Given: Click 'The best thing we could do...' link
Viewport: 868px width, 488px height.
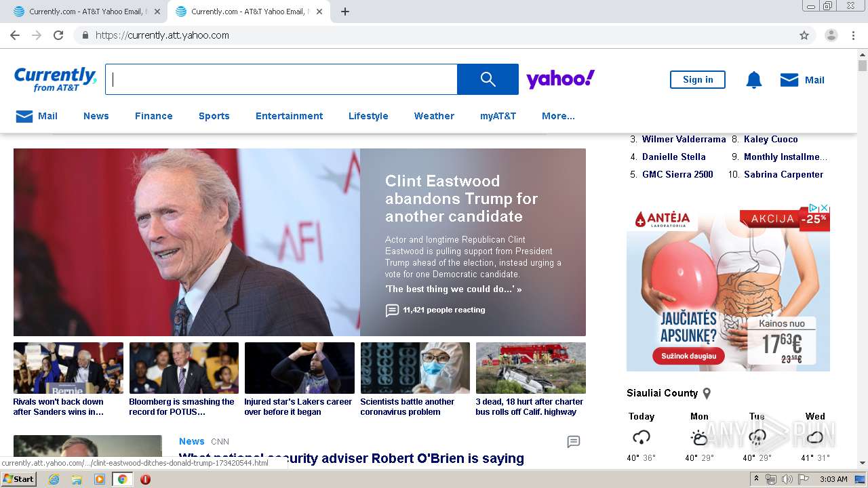Looking at the screenshot, I should pos(453,289).
